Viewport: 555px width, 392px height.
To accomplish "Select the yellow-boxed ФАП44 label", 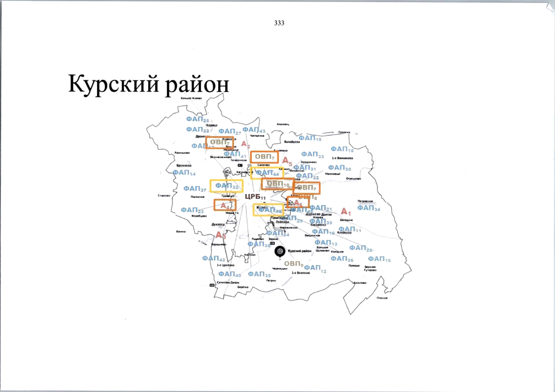I will 267,173.
